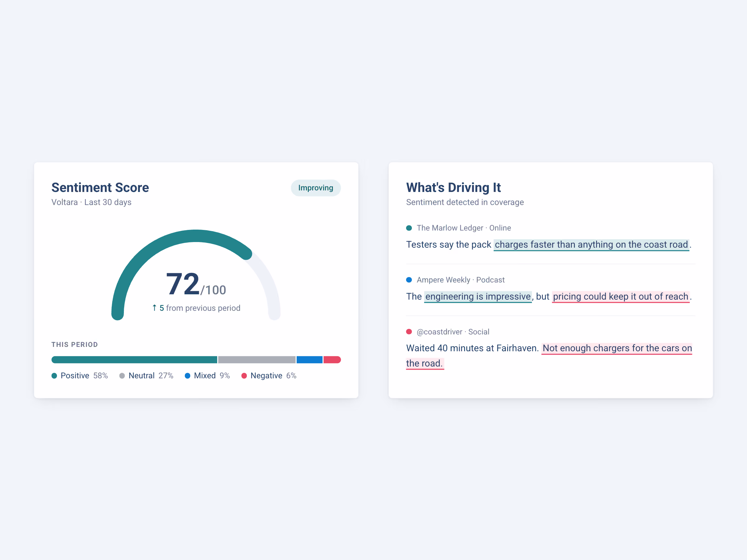Click the red Negative legend dot
747x560 pixels.
point(244,376)
